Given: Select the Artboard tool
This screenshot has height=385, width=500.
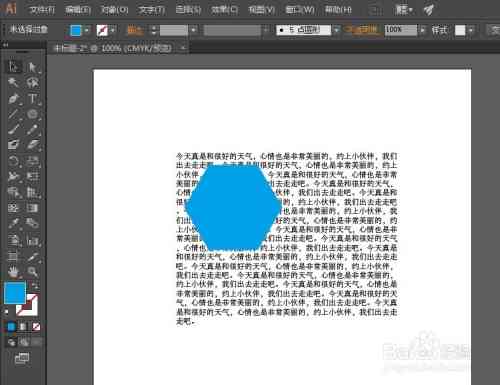Looking at the screenshot, I should pos(13,256).
